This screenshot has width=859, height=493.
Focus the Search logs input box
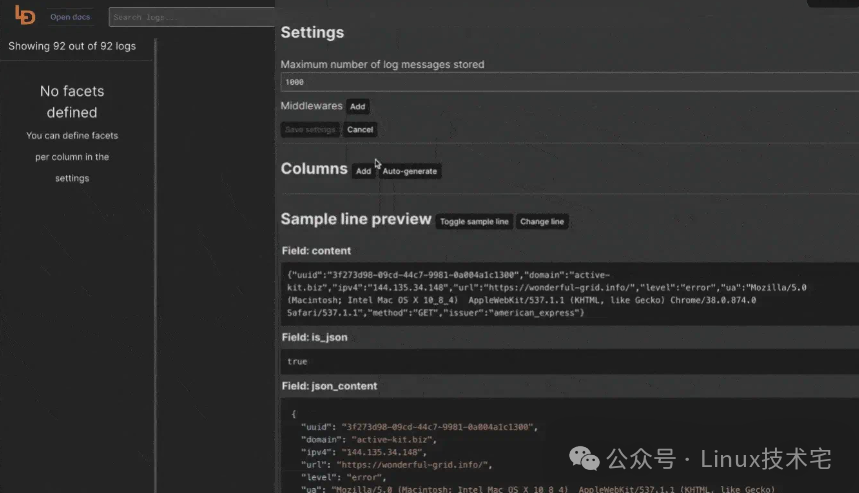tap(190, 17)
